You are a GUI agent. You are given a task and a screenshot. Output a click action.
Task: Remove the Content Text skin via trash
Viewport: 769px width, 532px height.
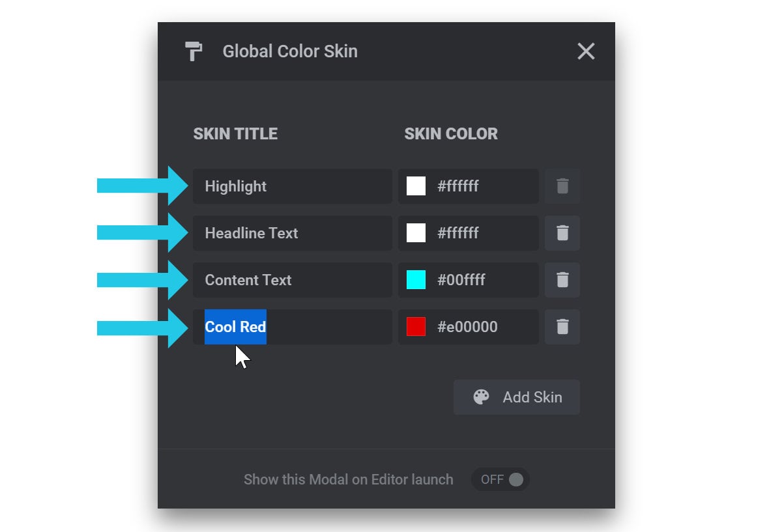click(562, 280)
